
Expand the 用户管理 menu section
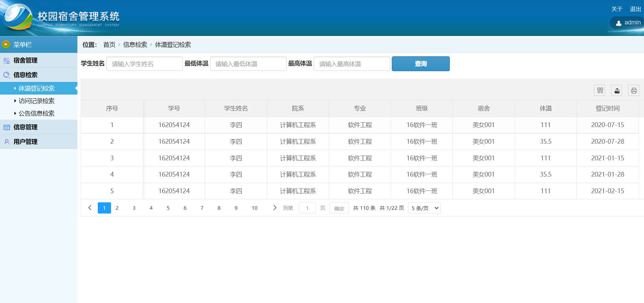coord(39,142)
